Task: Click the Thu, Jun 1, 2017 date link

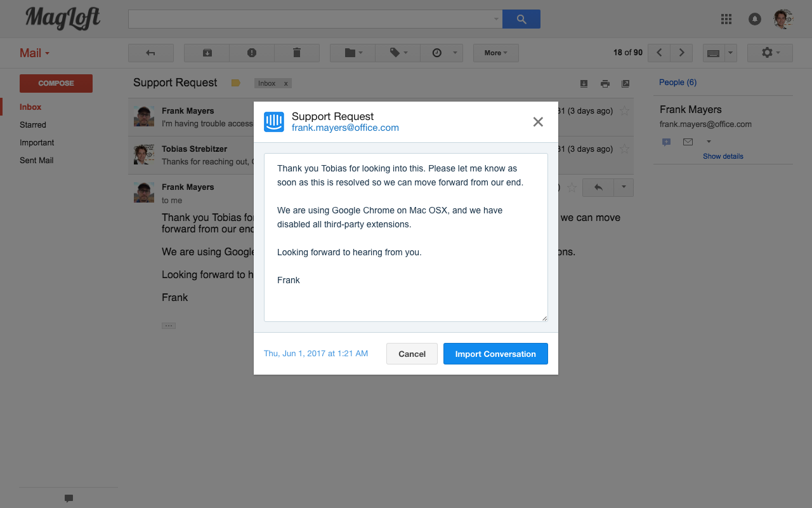Action: click(x=316, y=354)
